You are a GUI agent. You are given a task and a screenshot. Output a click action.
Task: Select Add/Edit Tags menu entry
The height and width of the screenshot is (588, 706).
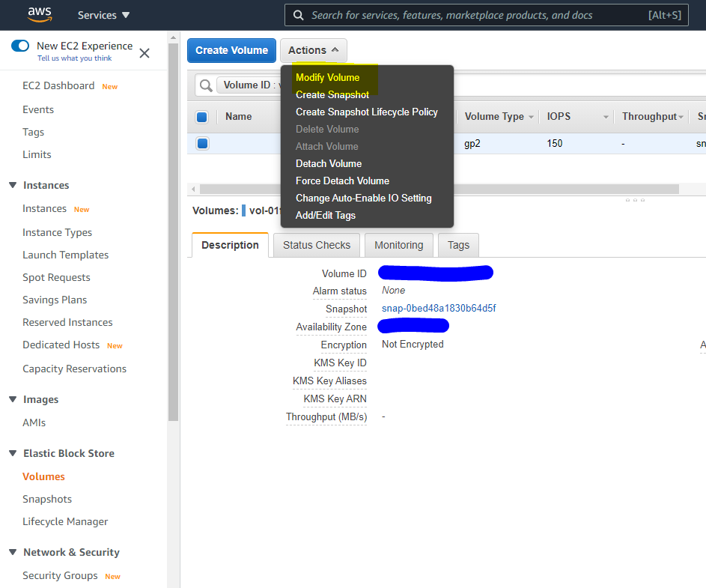tap(326, 216)
